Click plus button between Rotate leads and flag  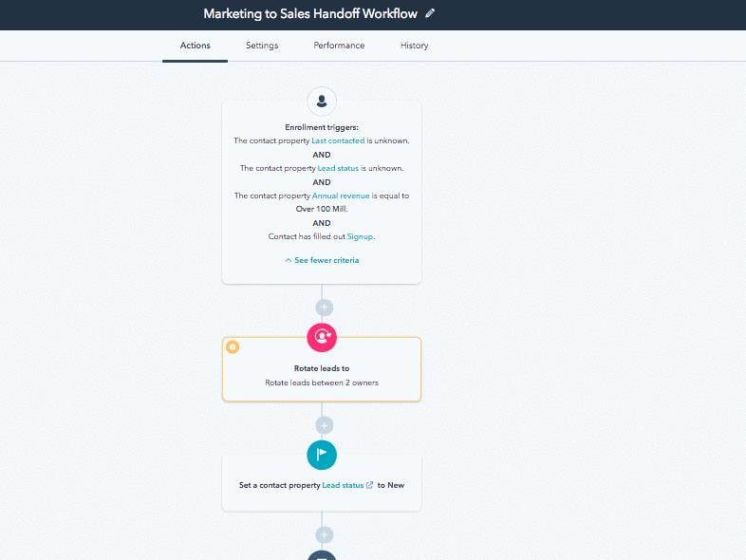pyautogui.click(x=324, y=425)
